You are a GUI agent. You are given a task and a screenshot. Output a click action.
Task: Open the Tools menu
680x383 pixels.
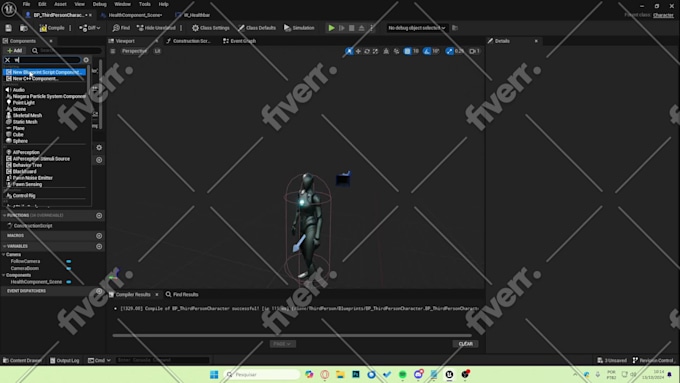[144, 4]
